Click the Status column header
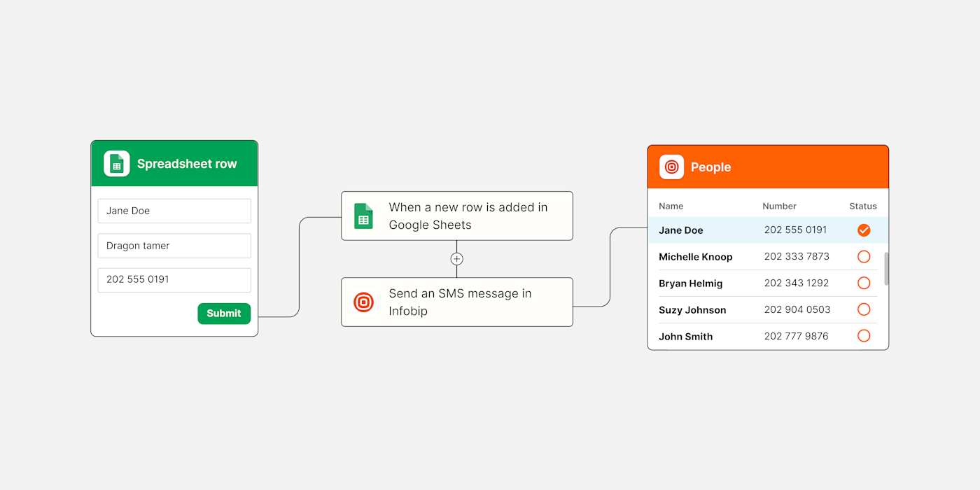 pos(863,206)
